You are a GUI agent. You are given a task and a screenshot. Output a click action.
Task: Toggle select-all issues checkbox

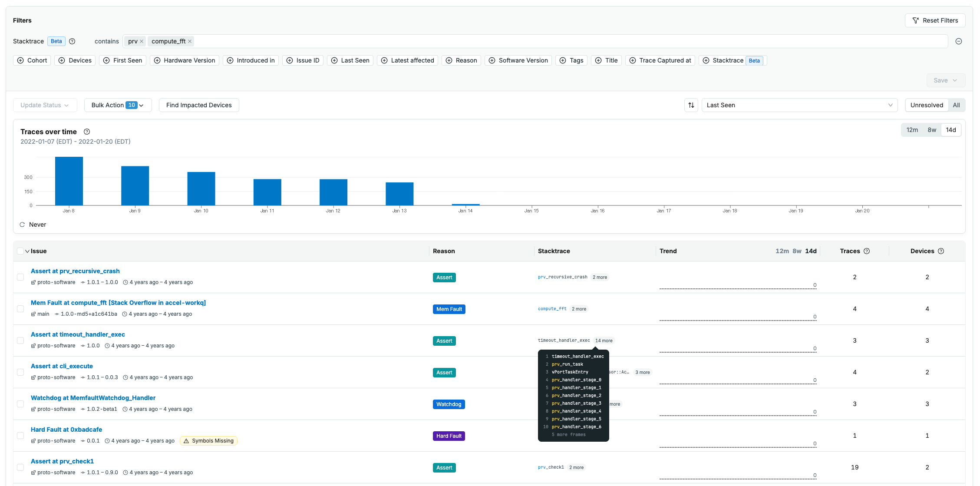[x=20, y=251]
